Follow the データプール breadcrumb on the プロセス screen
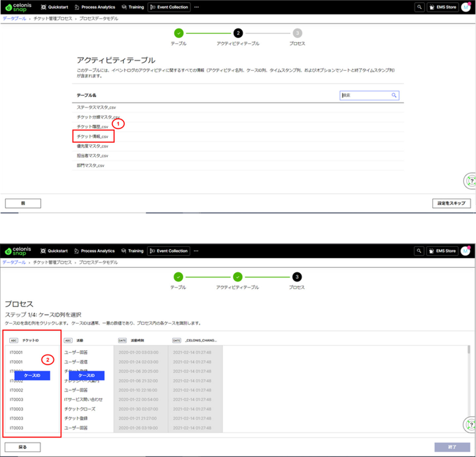 (14, 262)
